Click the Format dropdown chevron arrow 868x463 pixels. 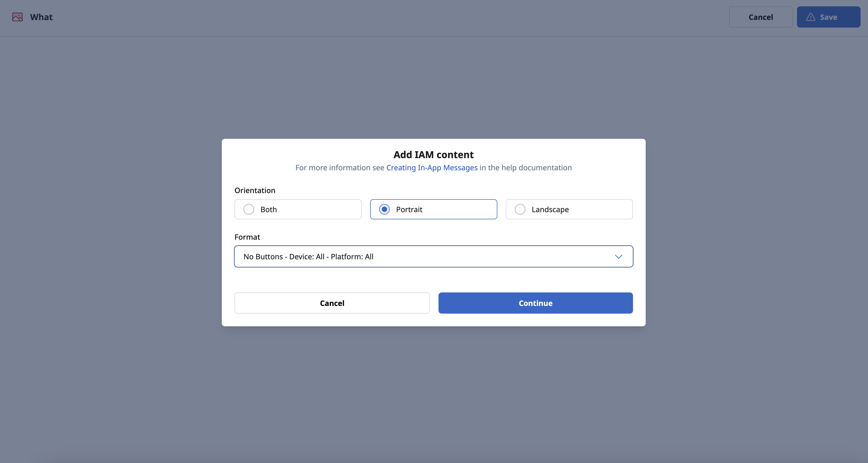point(618,257)
